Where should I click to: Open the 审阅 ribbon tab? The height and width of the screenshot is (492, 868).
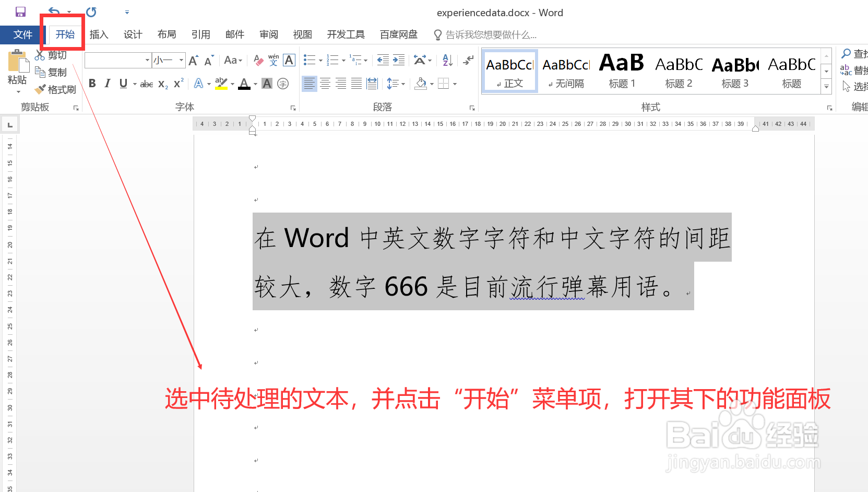point(268,34)
